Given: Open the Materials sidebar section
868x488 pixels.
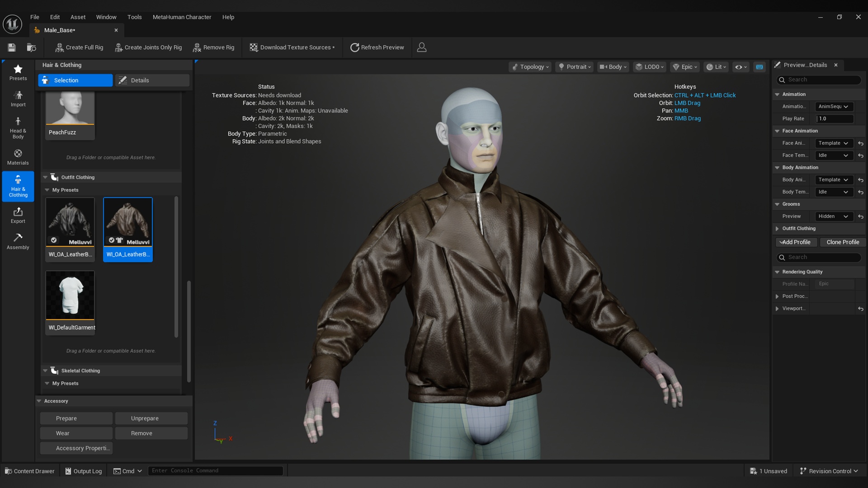Looking at the screenshot, I should point(18,157).
